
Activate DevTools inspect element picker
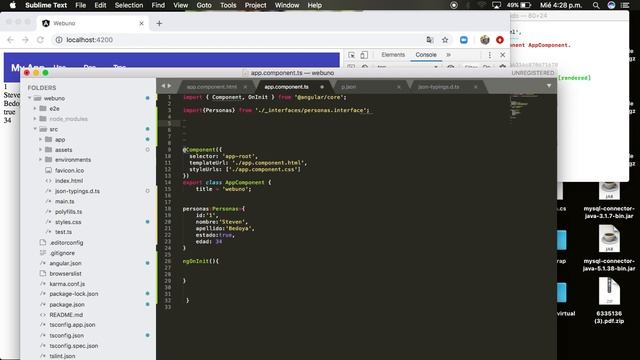(351, 55)
